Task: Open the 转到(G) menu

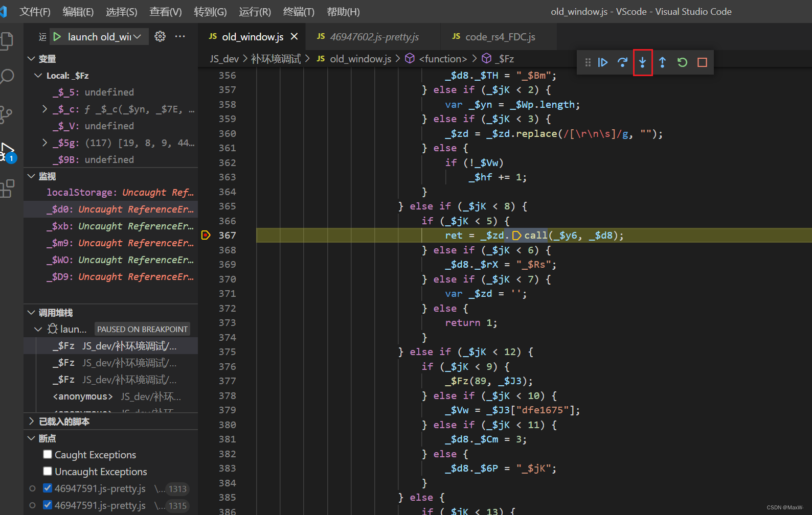Action: pos(210,12)
